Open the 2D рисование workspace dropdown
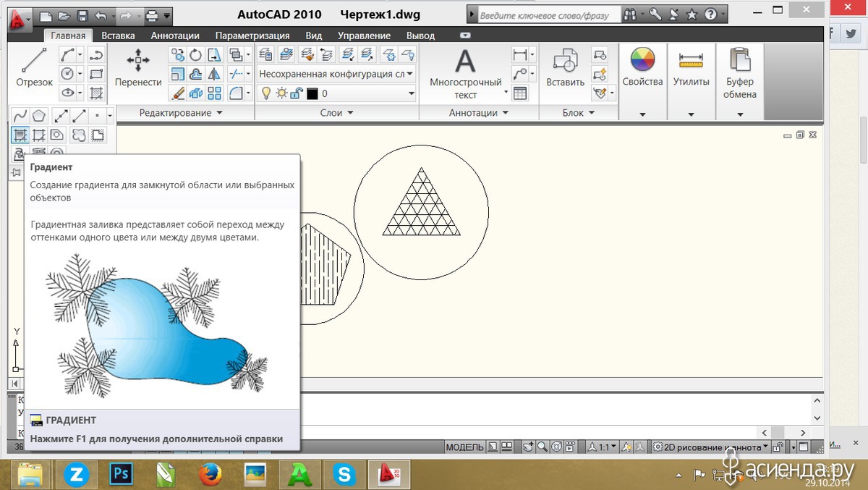Viewport: 868px width, 490px height. [711, 447]
